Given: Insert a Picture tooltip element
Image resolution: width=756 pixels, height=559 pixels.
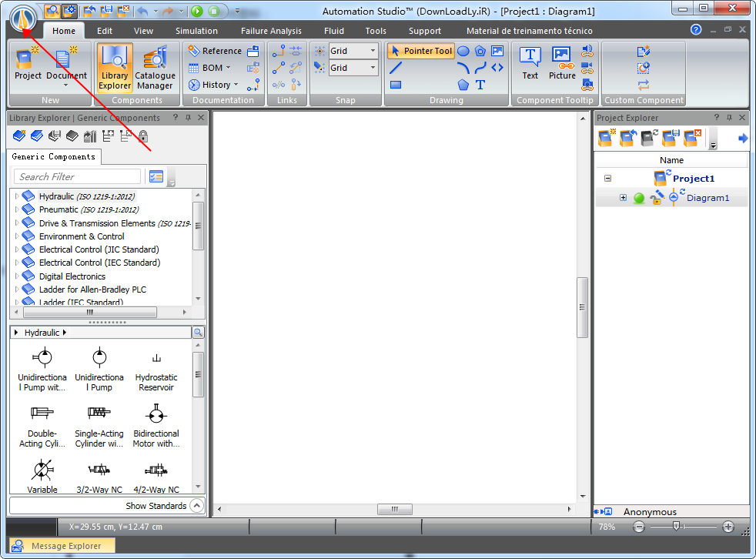Looking at the screenshot, I should coord(562,62).
